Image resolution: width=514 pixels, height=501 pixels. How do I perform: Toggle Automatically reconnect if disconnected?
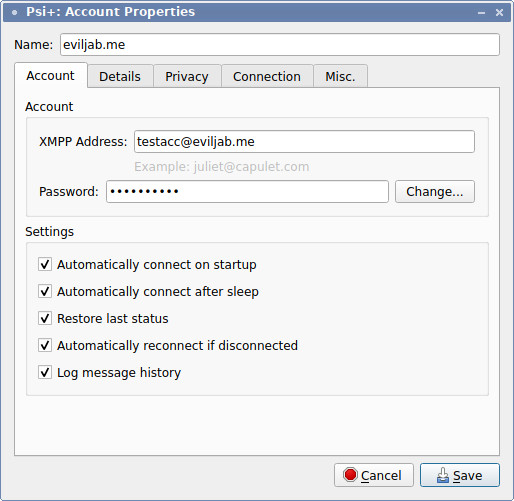(x=45, y=345)
